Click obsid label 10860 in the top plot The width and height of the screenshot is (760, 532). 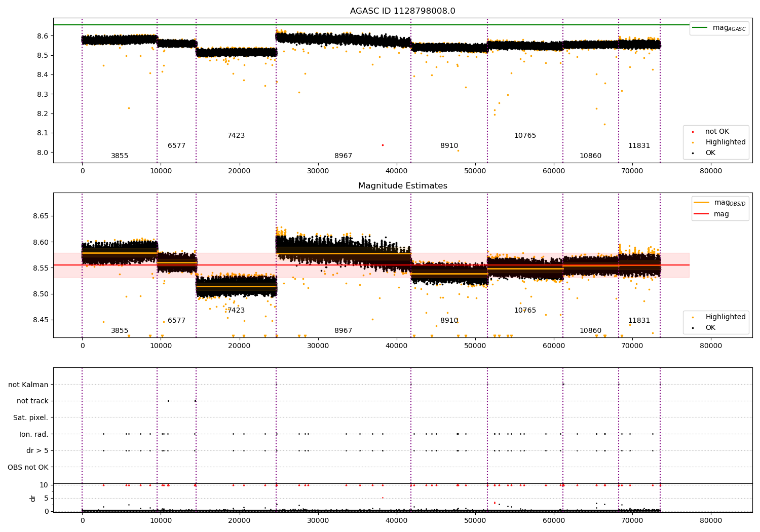pyautogui.click(x=591, y=156)
